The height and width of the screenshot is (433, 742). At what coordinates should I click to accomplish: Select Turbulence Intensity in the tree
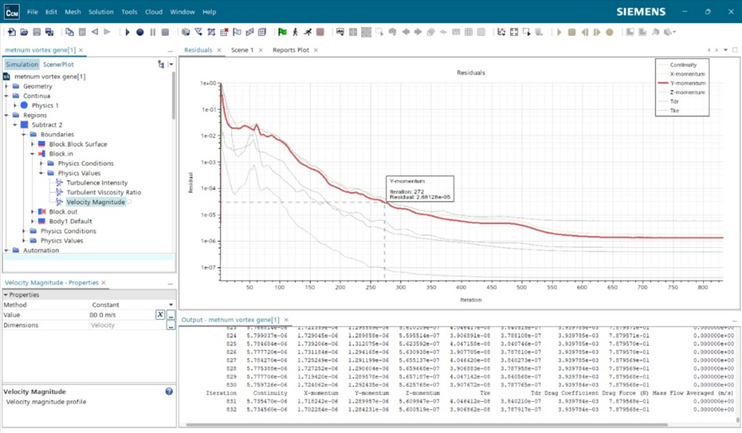[97, 183]
